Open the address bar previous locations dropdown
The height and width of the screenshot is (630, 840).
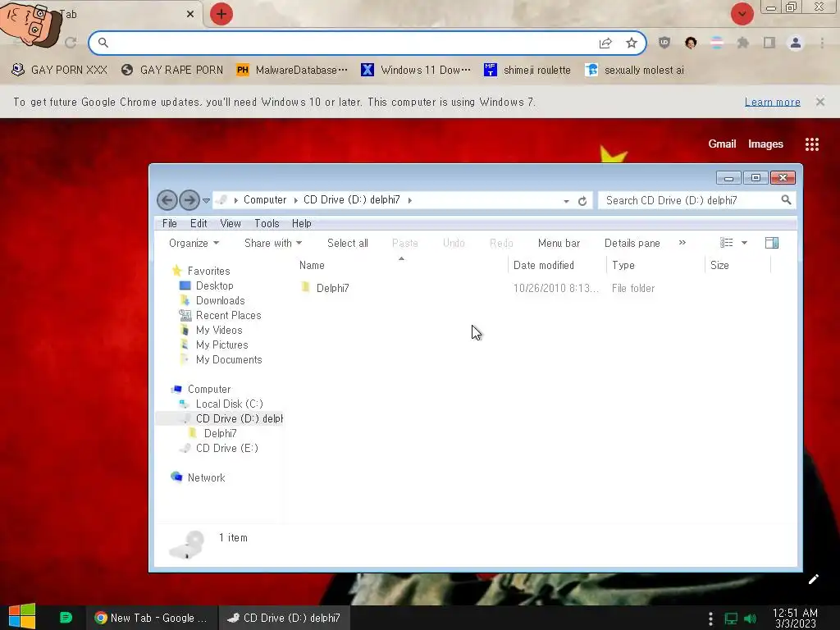(566, 201)
